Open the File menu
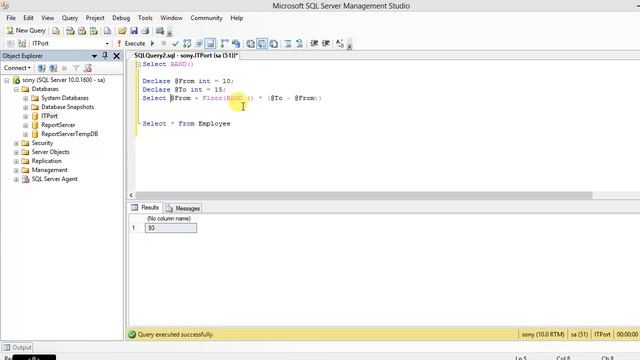Viewport: 640px width, 360px height. click(11, 18)
